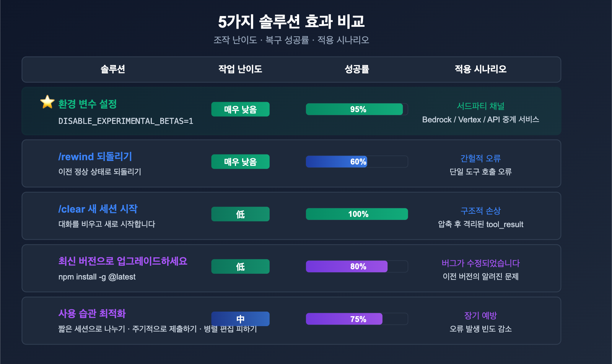Image resolution: width=612 pixels, height=364 pixels.
Task: Click the 적용 시나리오 column header
Action: coord(480,69)
